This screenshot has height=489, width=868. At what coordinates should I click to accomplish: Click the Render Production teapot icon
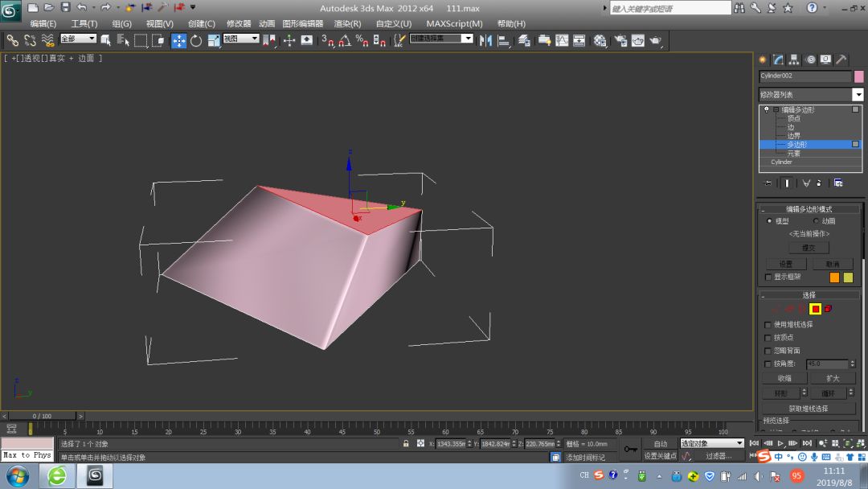pyautogui.click(x=656, y=40)
